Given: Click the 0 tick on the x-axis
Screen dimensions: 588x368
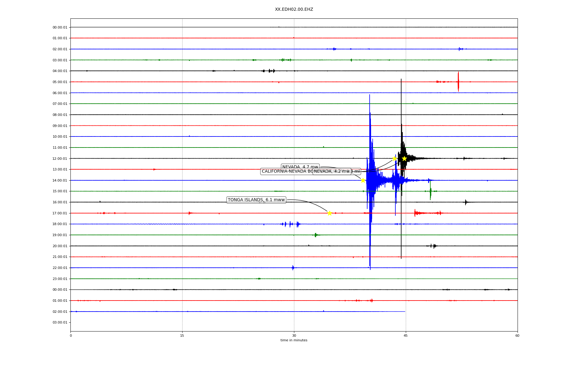Looking at the screenshot, I should pyautogui.click(x=71, y=335).
